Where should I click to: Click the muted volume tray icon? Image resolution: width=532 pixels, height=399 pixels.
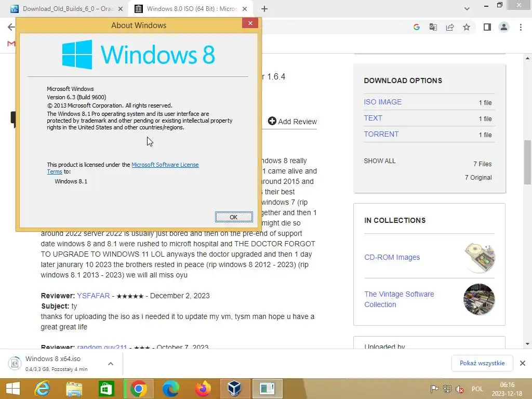[460, 389]
